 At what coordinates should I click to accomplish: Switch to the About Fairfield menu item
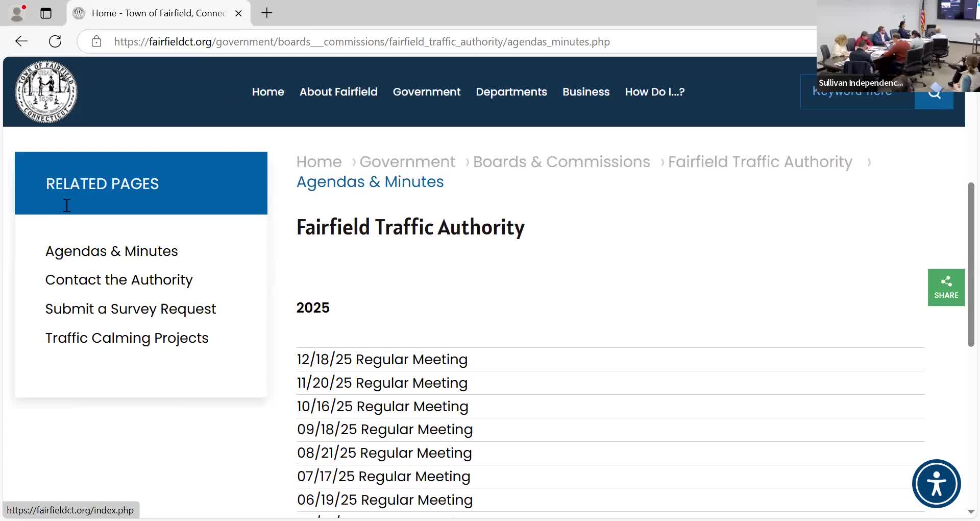[338, 92]
